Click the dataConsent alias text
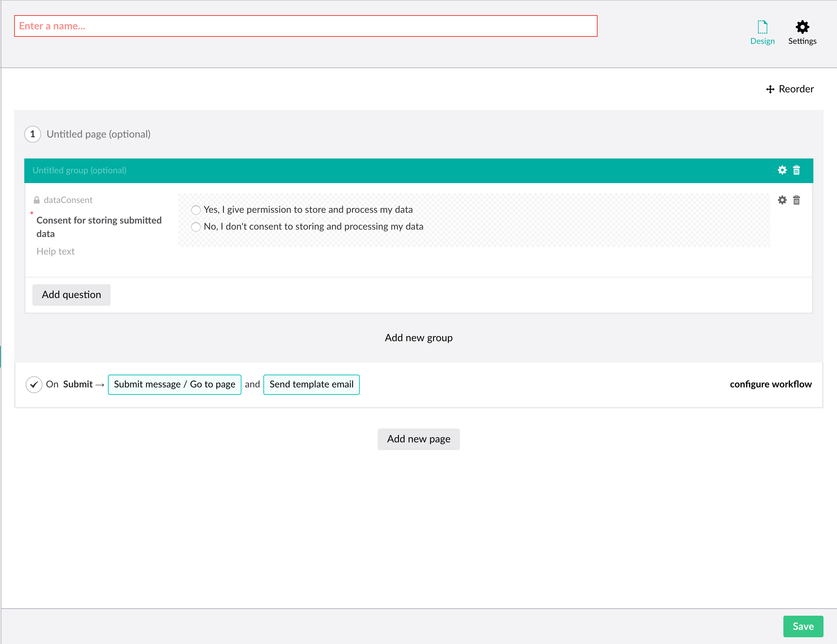Image resolution: width=837 pixels, height=644 pixels. point(68,200)
